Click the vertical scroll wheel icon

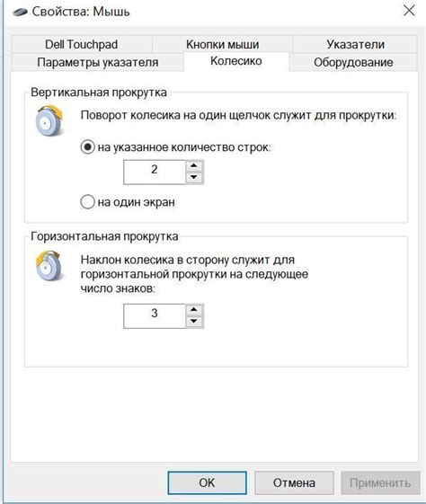coord(49,120)
